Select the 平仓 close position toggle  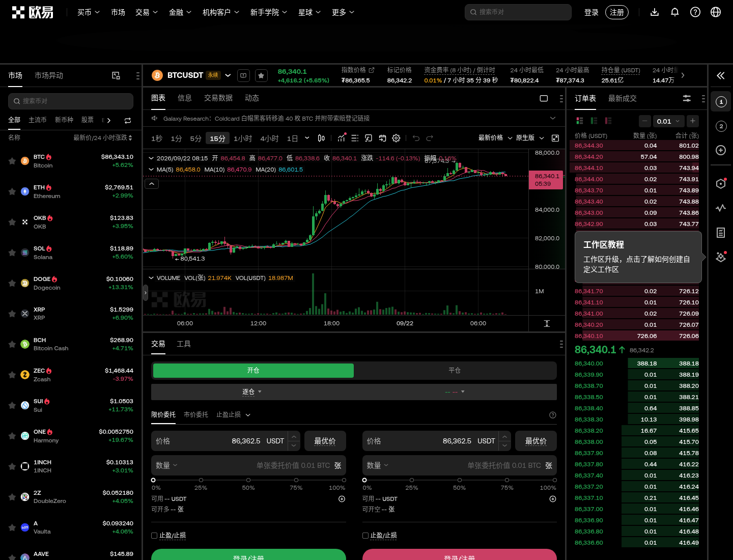[455, 371]
